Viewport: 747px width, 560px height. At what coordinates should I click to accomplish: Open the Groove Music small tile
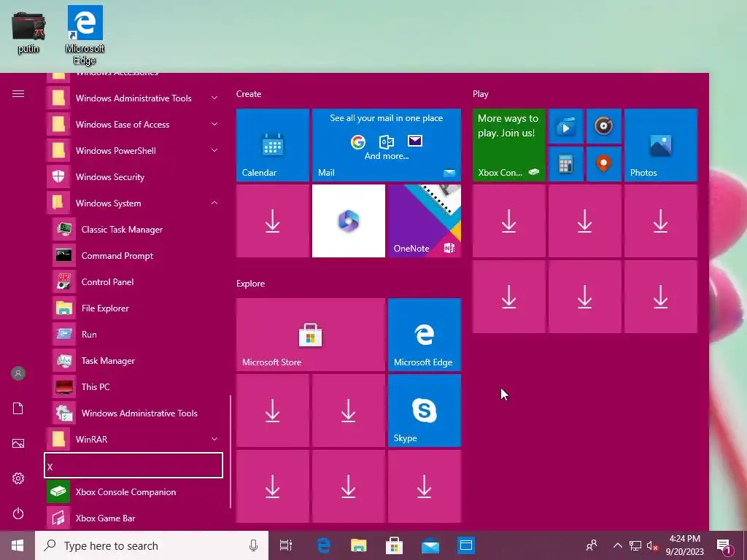(x=603, y=126)
